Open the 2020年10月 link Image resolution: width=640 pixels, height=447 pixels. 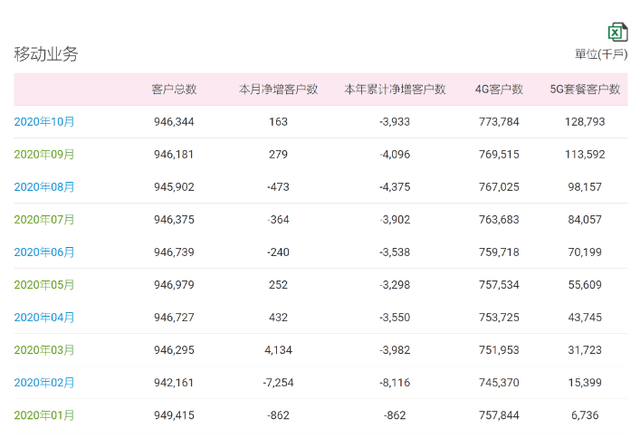point(44,122)
